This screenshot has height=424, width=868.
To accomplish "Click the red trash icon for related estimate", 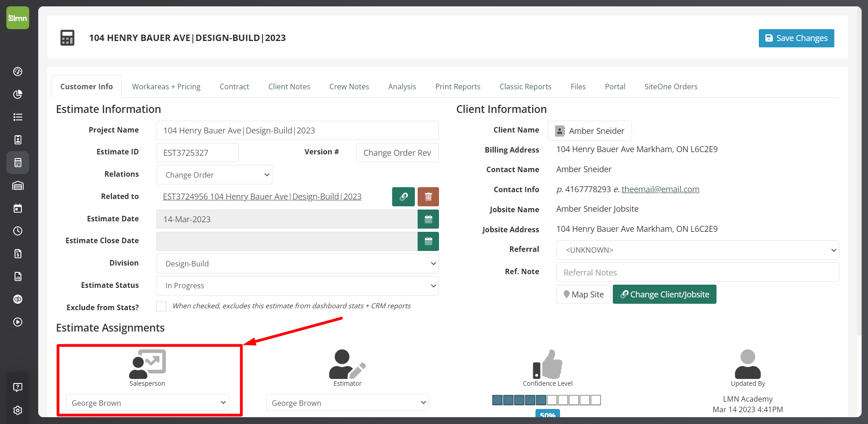I will click(428, 197).
